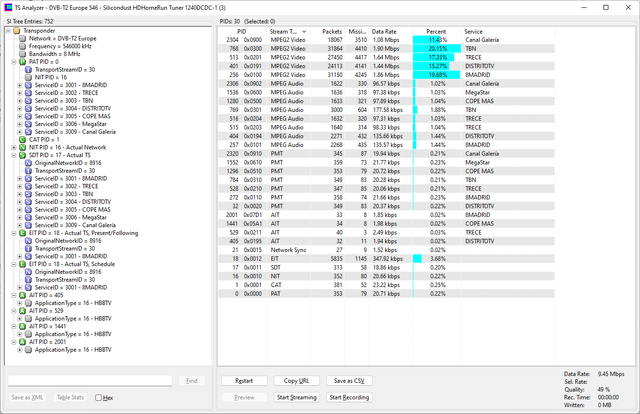This screenshot has width=640, height=414.
Task: Click the search input field beside Find
Action: point(90,381)
